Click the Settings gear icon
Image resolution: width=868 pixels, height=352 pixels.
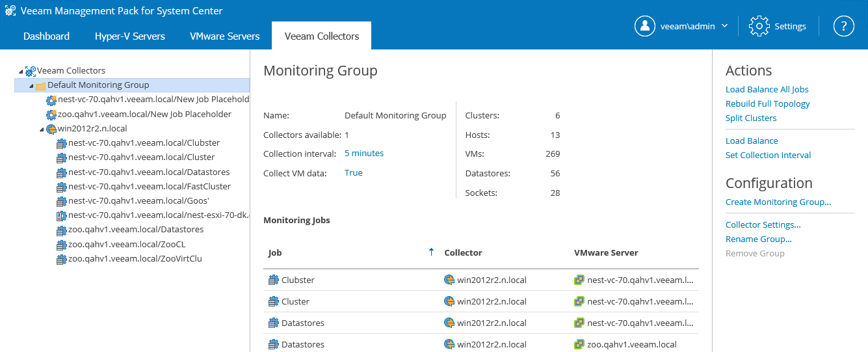coord(759,26)
